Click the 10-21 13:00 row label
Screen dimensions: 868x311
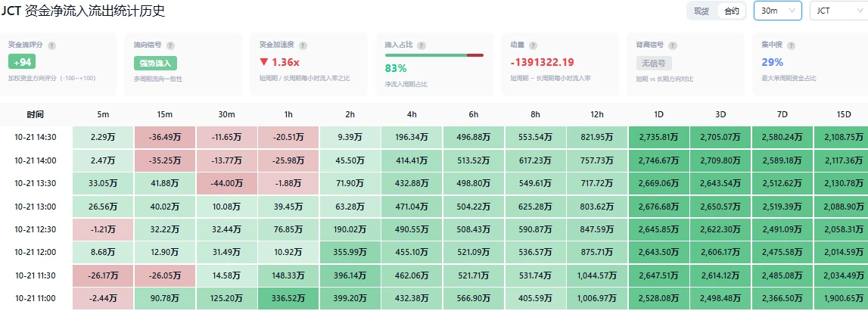36,207
